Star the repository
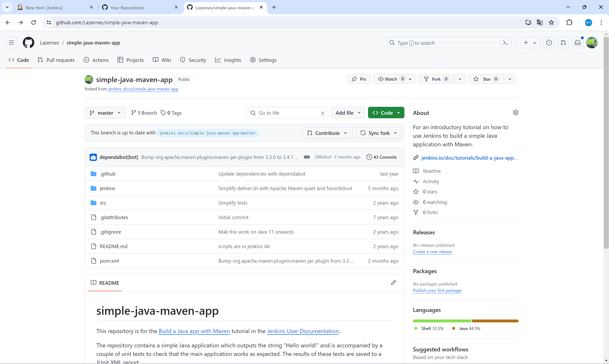This screenshot has height=364, width=609. [486, 79]
